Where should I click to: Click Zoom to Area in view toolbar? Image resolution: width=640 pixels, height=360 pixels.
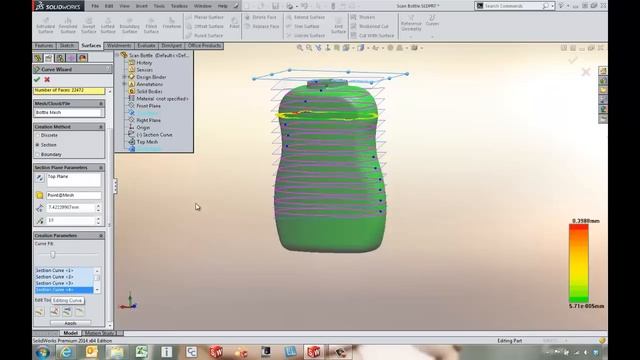309,48
